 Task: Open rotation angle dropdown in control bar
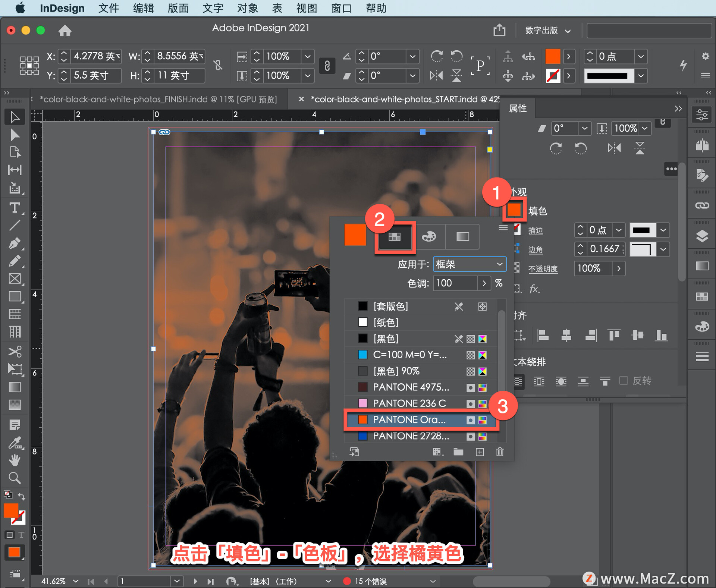(412, 56)
